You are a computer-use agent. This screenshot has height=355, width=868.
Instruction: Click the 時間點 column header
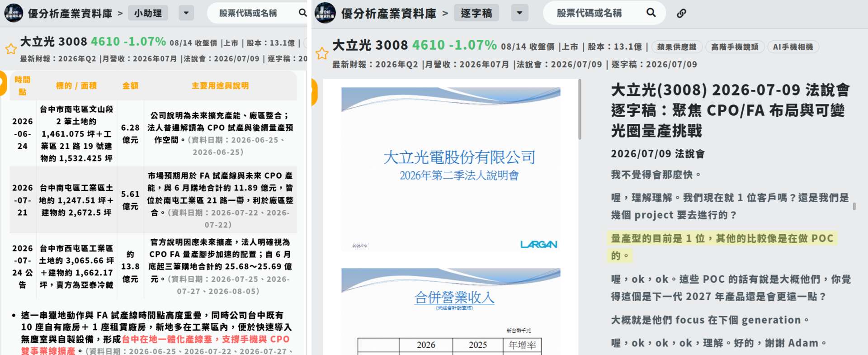(x=22, y=85)
